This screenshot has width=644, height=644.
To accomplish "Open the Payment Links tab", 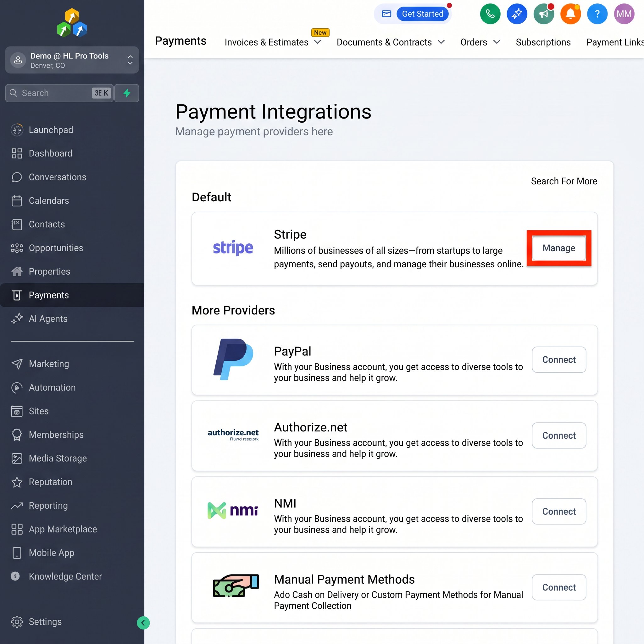I will [615, 42].
